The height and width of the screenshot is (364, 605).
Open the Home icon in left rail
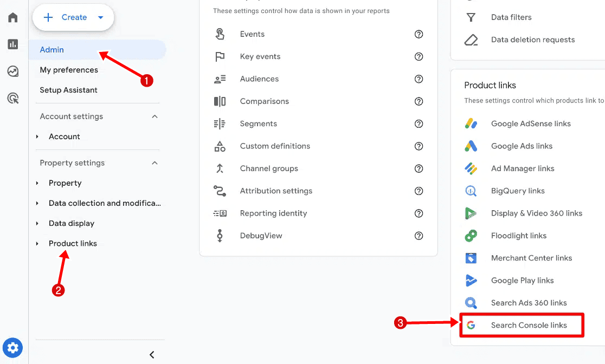coord(13,18)
